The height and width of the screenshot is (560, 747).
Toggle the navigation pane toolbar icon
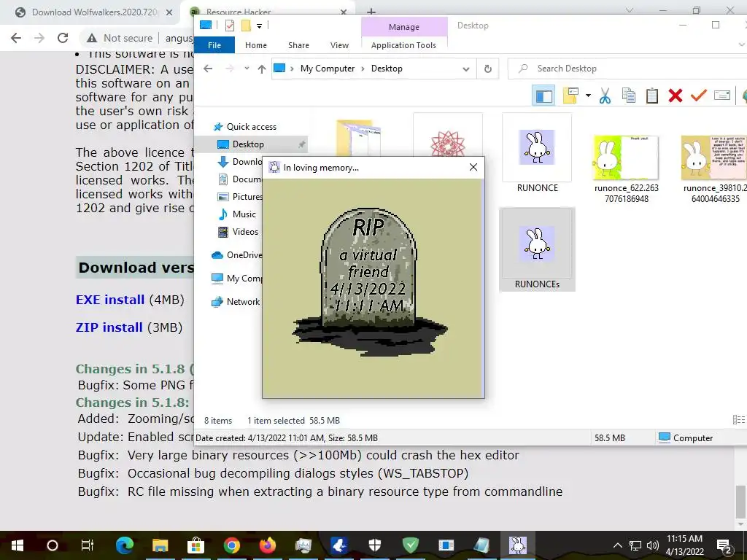coord(543,96)
